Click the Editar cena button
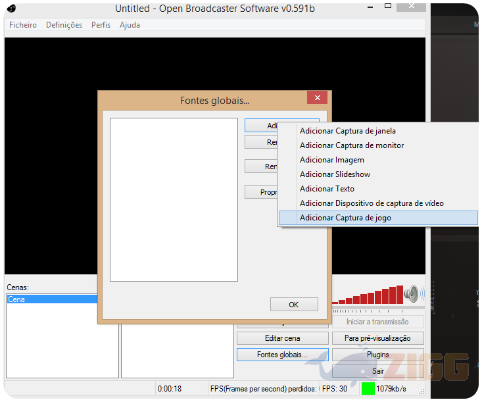 click(x=282, y=338)
